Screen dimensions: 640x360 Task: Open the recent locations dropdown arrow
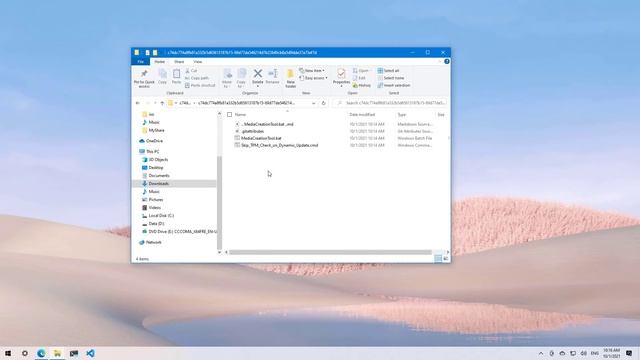pos(155,103)
